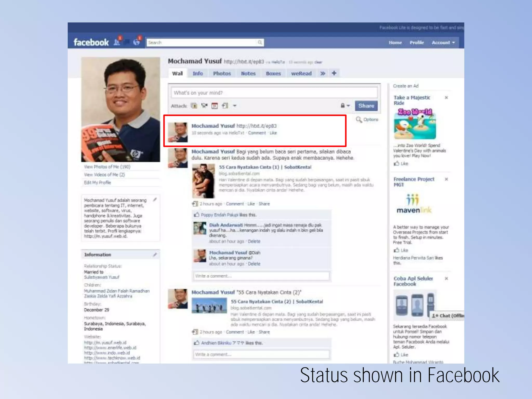Click the Zoo World ad image

coord(415,124)
